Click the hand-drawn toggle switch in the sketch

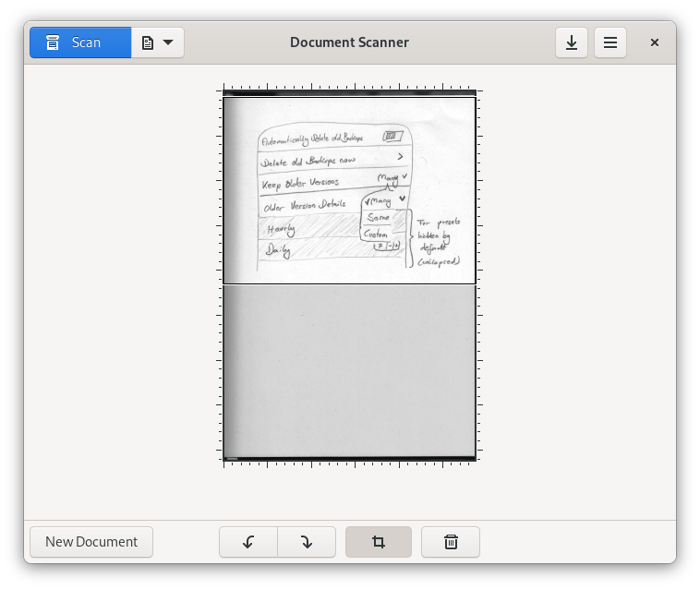[x=392, y=137]
